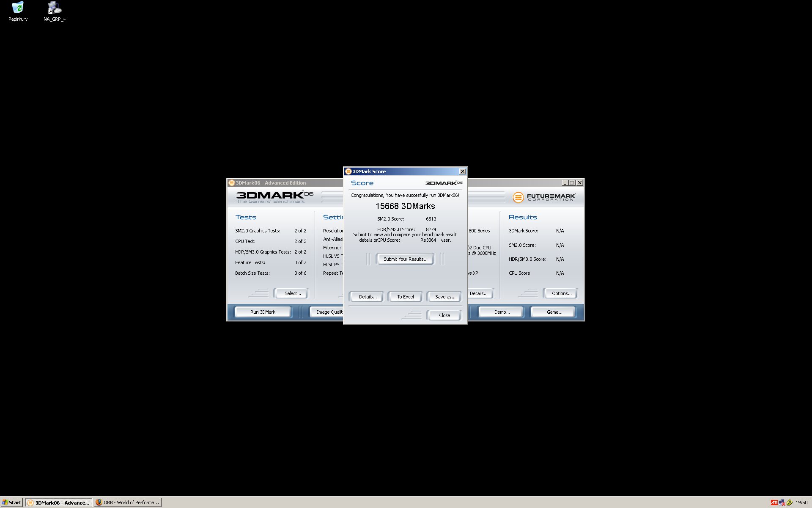The image size is (812, 508).
Task: Open the Papirkurv recycle bin desktop icon
Action: pos(18,11)
